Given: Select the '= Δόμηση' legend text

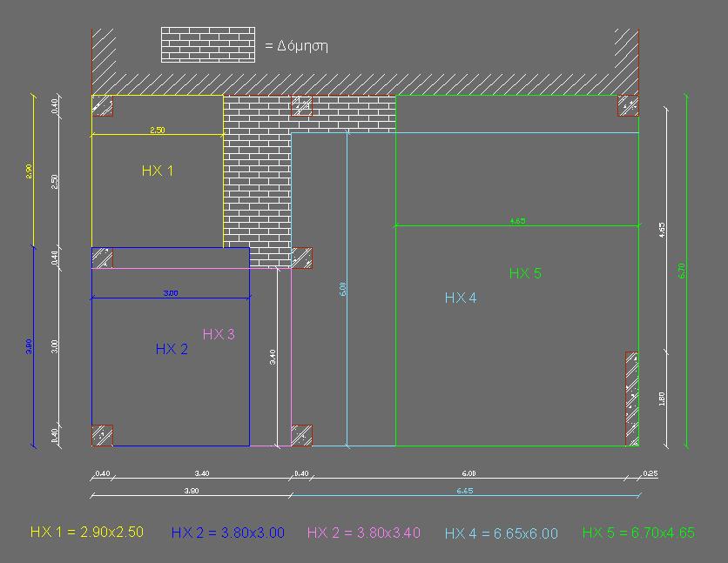Looking at the screenshot, I should (296, 46).
